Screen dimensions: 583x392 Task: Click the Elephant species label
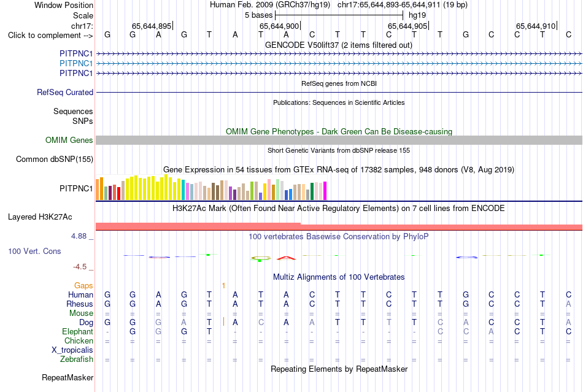pos(77,331)
